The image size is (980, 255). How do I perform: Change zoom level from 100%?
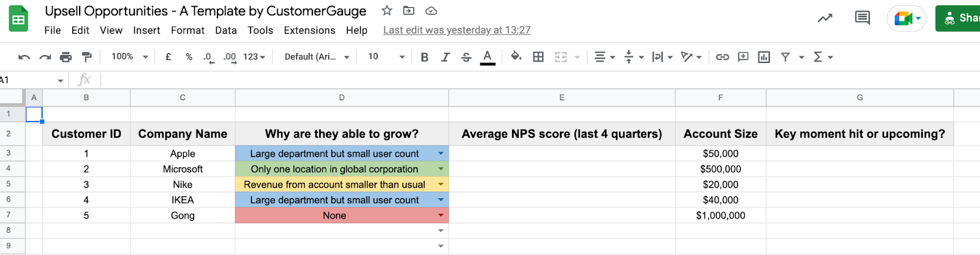click(x=130, y=57)
